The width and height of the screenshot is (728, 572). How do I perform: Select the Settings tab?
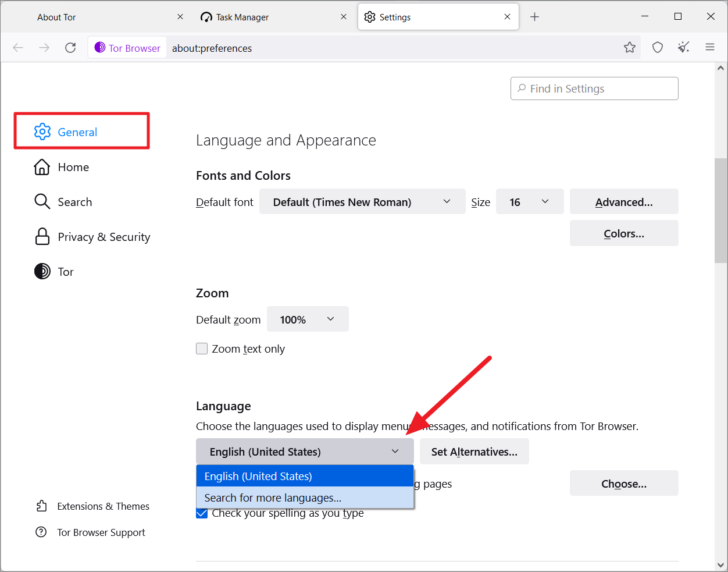click(438, 17)
